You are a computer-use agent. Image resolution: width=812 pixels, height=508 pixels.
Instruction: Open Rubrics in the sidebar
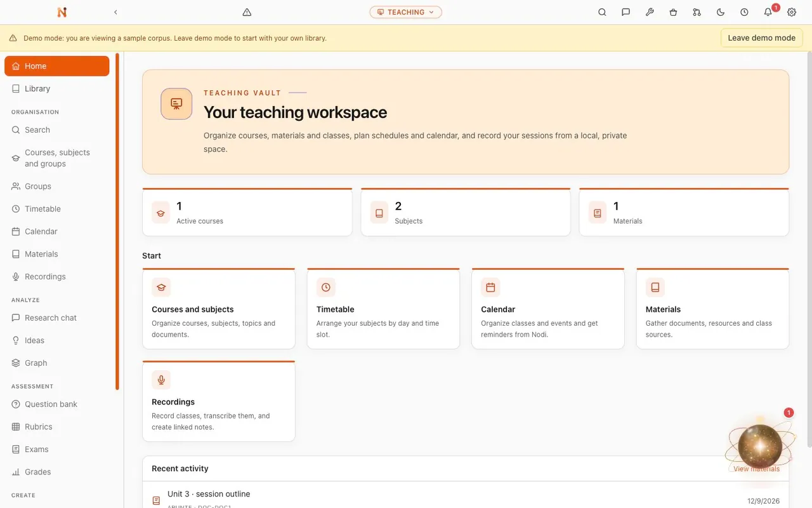[57, 427]
